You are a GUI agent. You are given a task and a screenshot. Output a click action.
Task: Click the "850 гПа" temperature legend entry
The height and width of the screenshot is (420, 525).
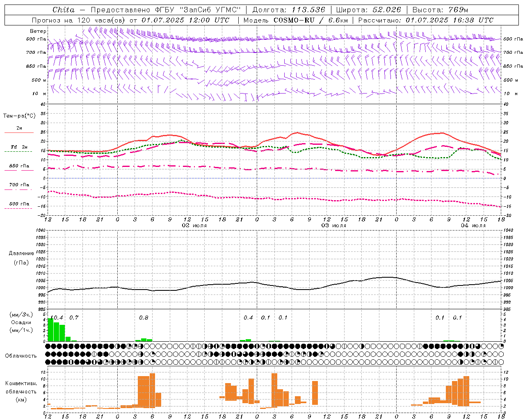[19, 166]
